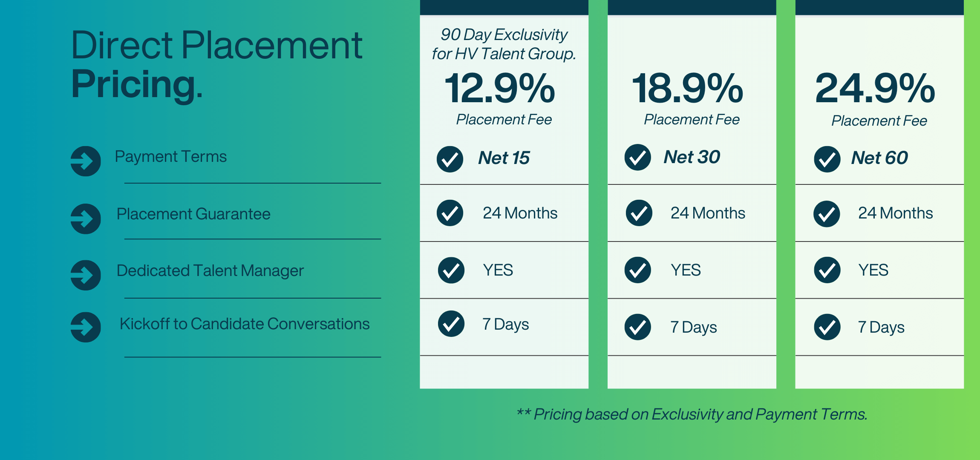Click the arrow icon beside Placement Guarantee
Screen dimensions: 980x460
point(86,218)
